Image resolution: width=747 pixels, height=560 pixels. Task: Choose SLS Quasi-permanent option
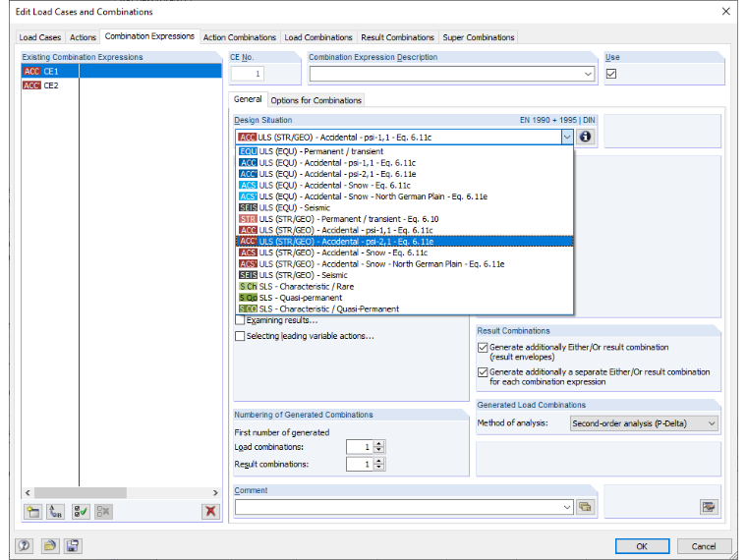pyautogui.click(x=405, y=298)
